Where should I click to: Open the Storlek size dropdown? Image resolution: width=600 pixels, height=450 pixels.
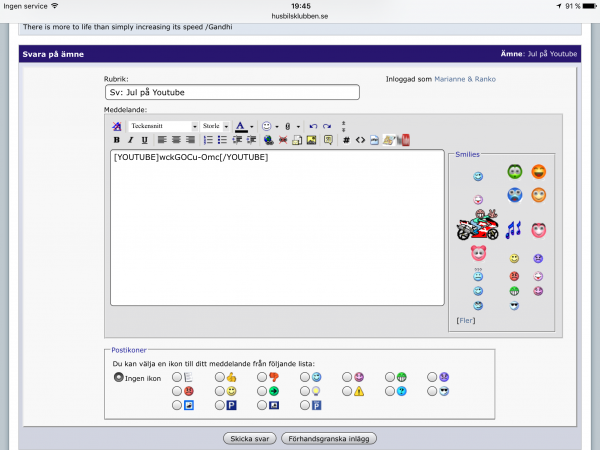pos(215,127)
